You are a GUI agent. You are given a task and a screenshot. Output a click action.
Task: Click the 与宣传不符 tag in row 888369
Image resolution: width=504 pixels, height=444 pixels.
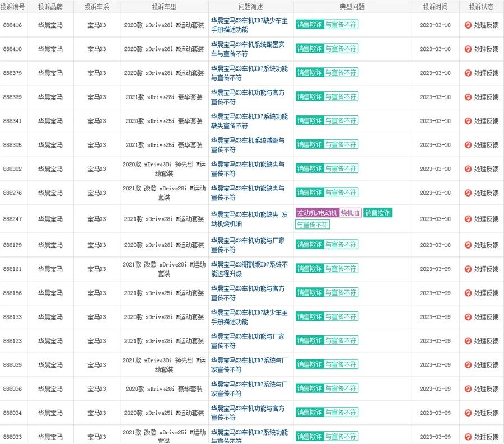pyautogui.click(x=340, y=97)
